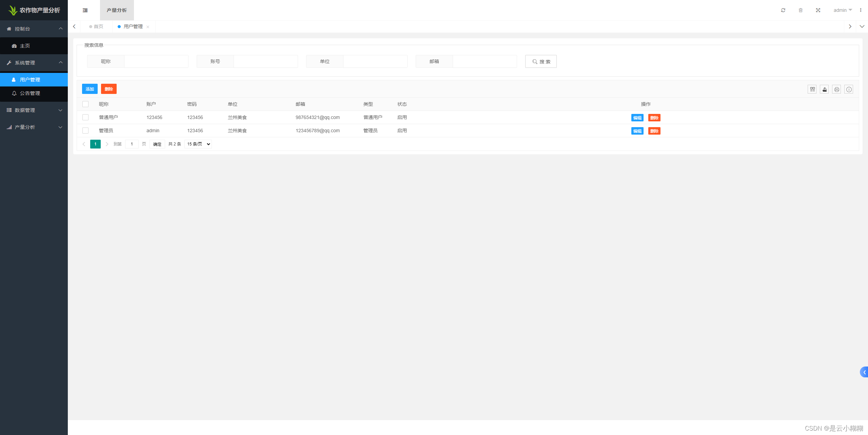
Task: Expand the 数据管理 sidebar menu
Action: pyautogui.click(x=34, y=110)
